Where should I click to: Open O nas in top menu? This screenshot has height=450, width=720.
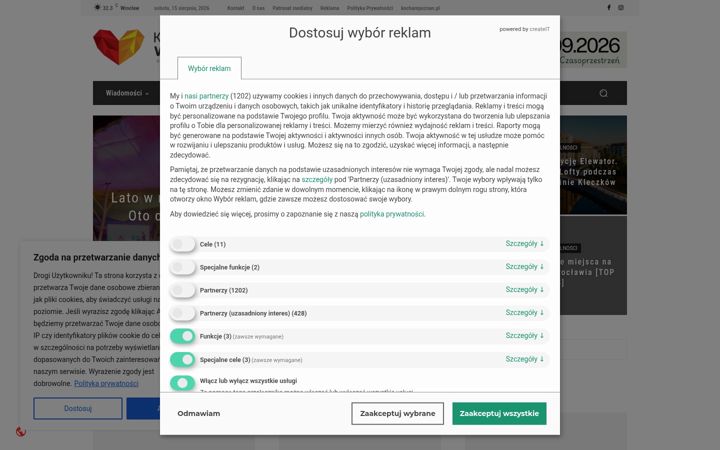[x=258, y=8]
